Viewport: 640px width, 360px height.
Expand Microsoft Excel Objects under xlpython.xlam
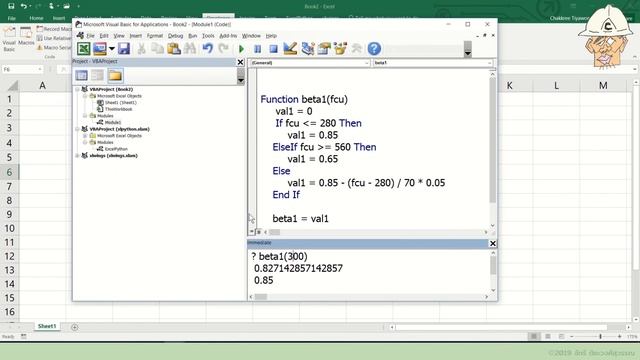pos(85,136)
